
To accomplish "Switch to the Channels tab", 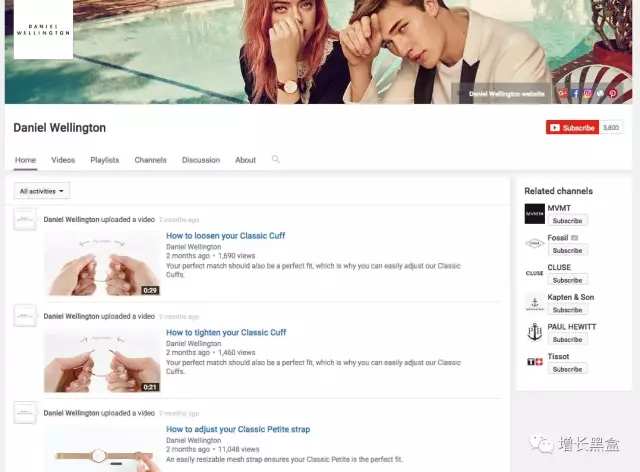I will pyautogui.click(x=151, y=160).
